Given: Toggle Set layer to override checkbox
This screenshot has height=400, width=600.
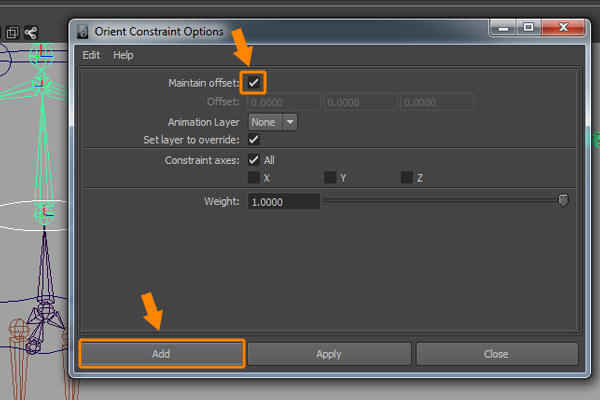Looking at the screenshot, I should (x=253, y=139).
